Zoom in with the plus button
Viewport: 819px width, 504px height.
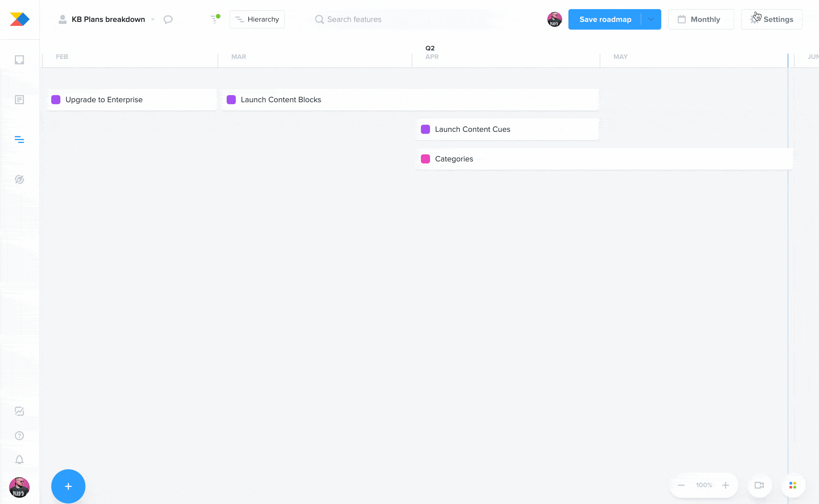726,485
